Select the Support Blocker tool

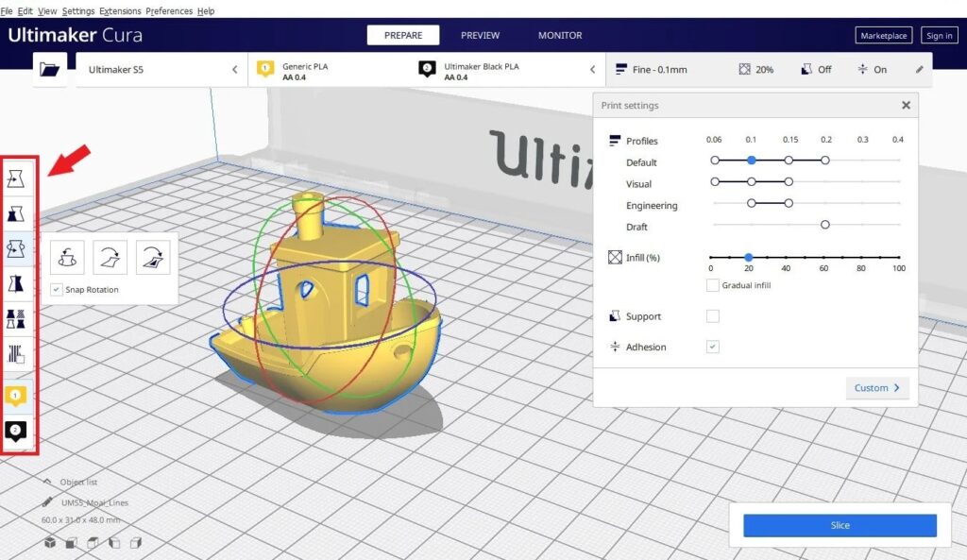pos(16,354)
